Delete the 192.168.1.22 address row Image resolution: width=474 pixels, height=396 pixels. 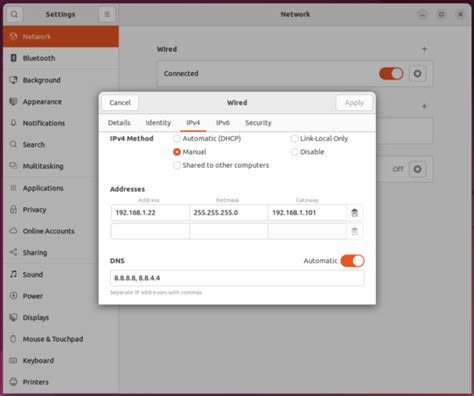pyautogui.click(x=355, y=213)
